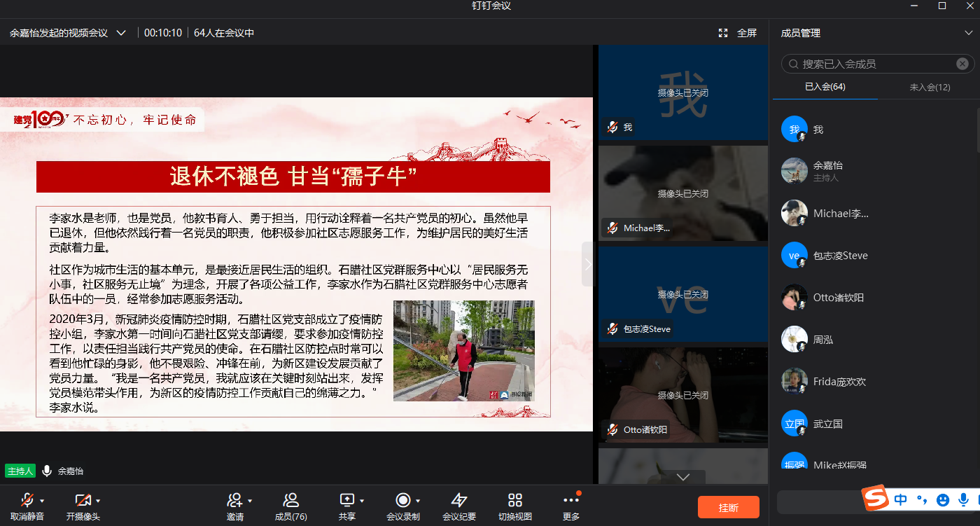The image size is (980, 526).
Task: Open the 更多 more options icon
Action: click(571, 500)
